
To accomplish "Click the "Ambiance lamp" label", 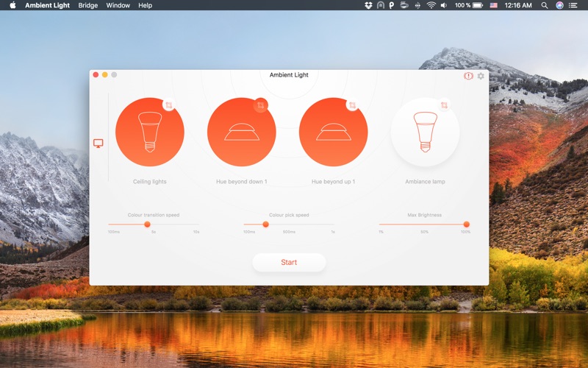I will click(425, 181).
